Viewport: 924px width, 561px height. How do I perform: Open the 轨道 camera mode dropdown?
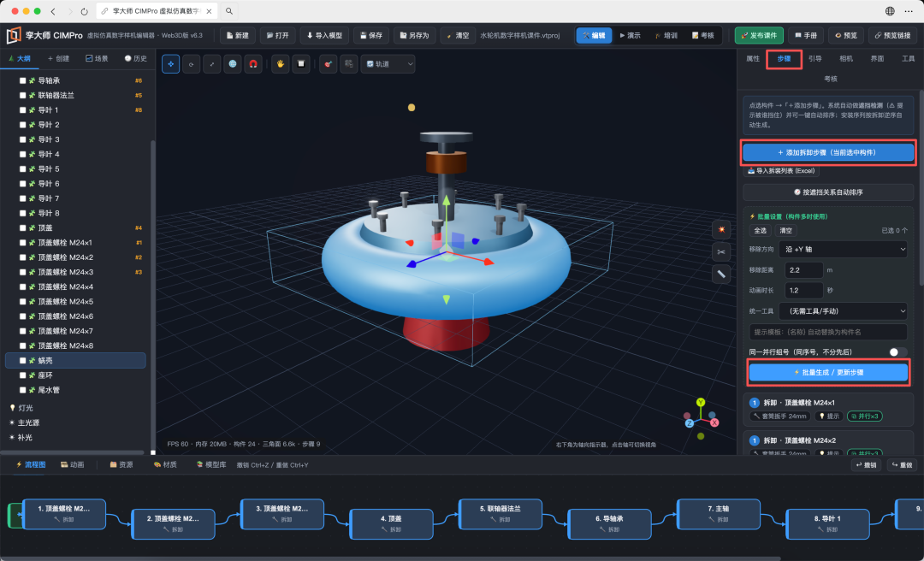tap(388, 63)
